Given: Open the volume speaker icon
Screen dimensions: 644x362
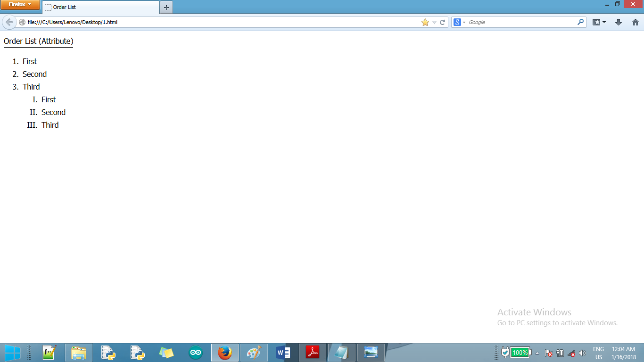Looking at the screenshot, I should click(x=582, y=353).
